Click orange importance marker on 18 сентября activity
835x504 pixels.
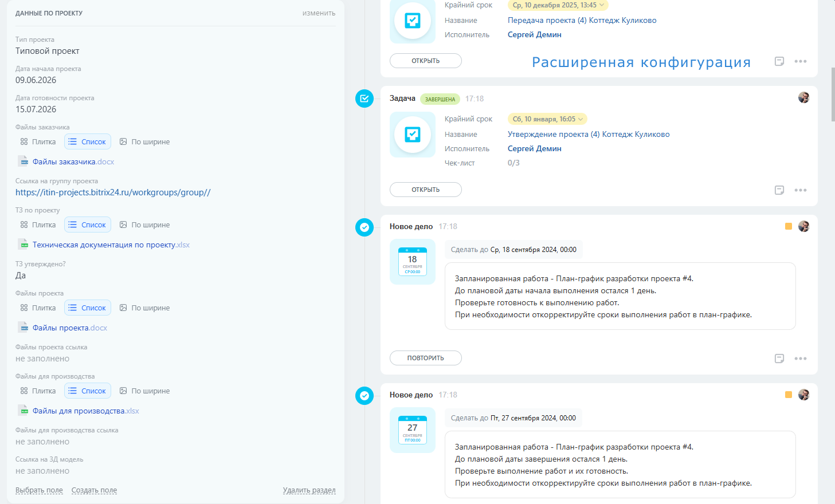789,226
